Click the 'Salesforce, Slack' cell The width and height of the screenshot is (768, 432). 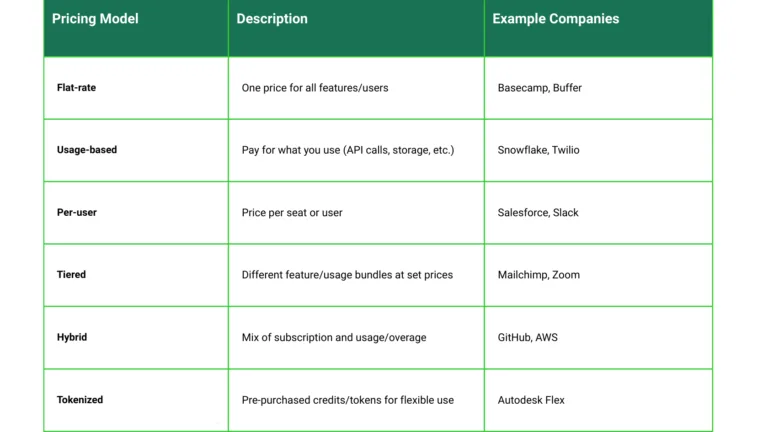[538, 213]
